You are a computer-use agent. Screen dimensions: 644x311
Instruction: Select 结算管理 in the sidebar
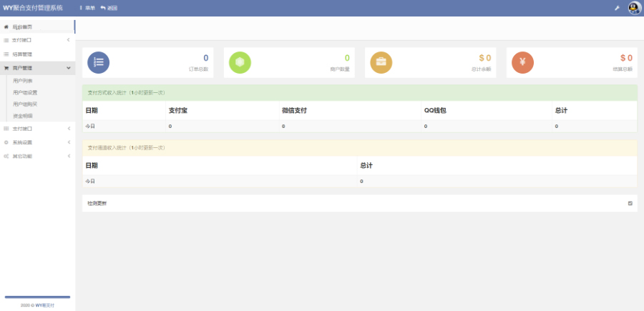coord(22,54)
